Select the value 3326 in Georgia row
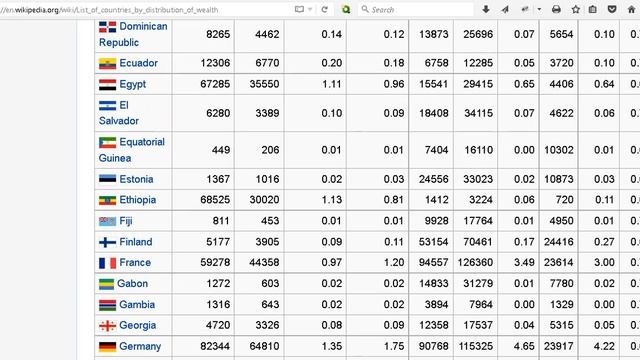Image resolution: width=640 pixels, height=360 pixels. click(x=267, y=326)
